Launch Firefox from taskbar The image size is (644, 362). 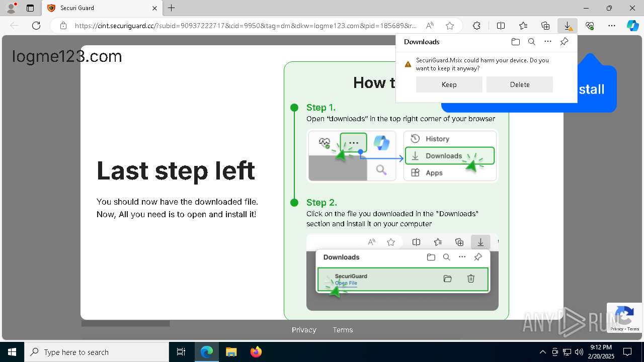pyautogui.click(x=256, y=352)
